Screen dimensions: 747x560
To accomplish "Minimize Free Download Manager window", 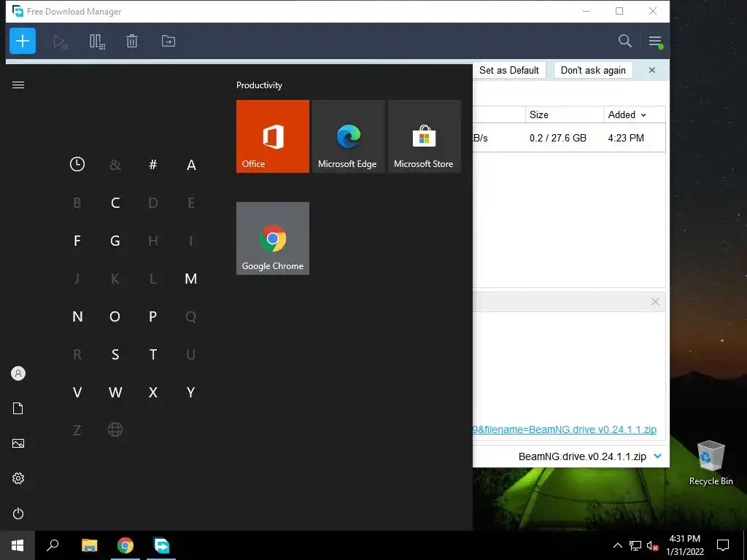I will tap(587, 11).
